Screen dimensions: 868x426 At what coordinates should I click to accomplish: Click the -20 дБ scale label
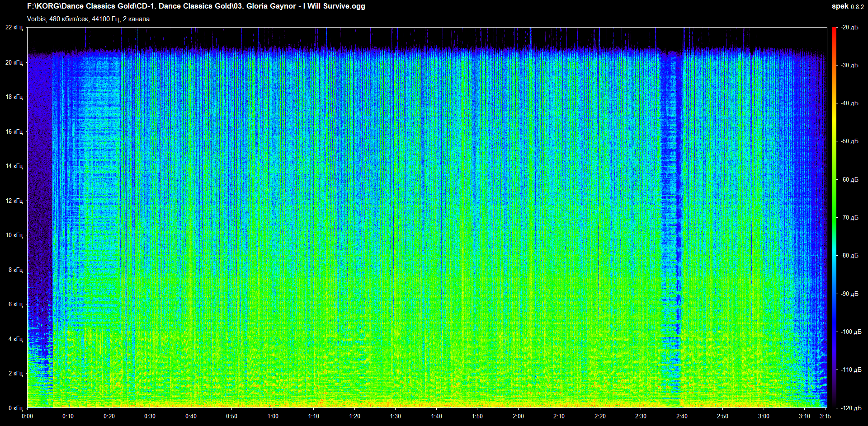click(x=849, y=28)
